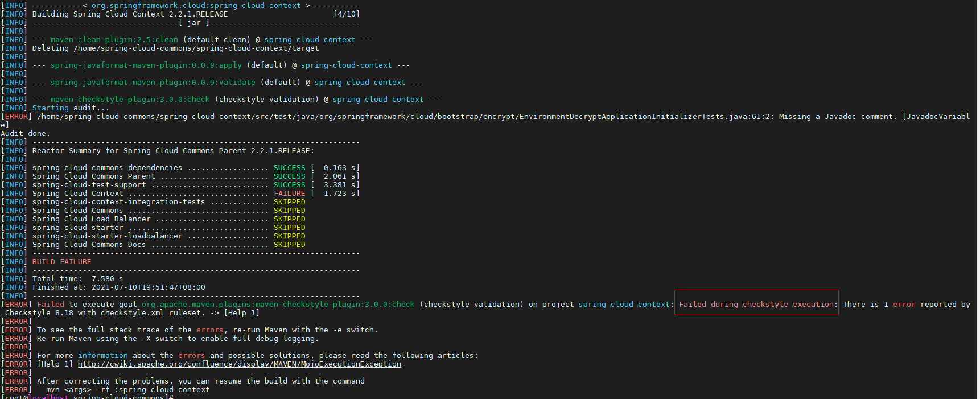Click 'mvn <args> -rf :spring-cloud-context' command
Screen dimensions: 980x399
point(127,390)
